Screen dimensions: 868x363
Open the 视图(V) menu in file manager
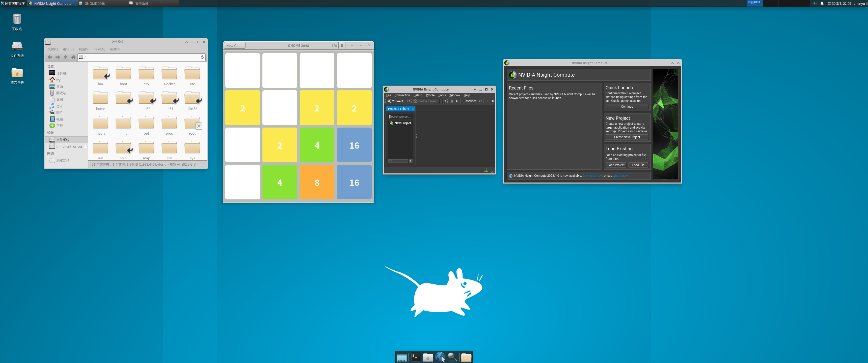point(84,49)
